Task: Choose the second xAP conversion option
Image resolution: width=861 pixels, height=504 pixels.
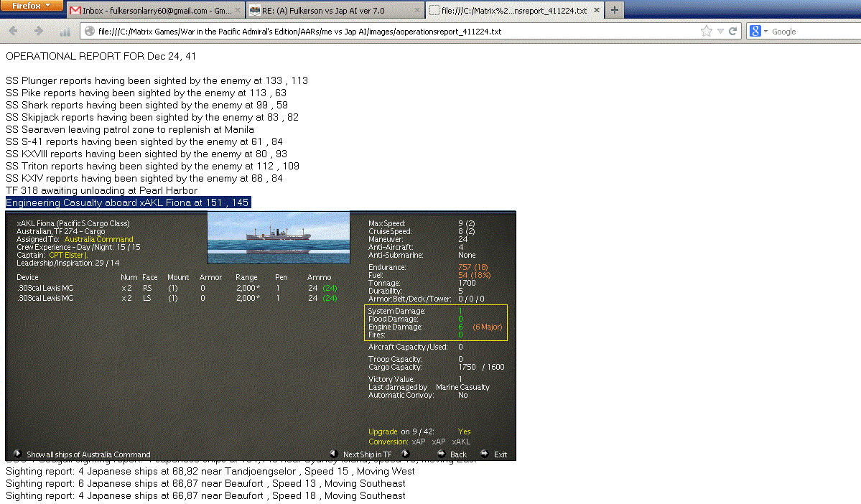Action: pos(438,442)
